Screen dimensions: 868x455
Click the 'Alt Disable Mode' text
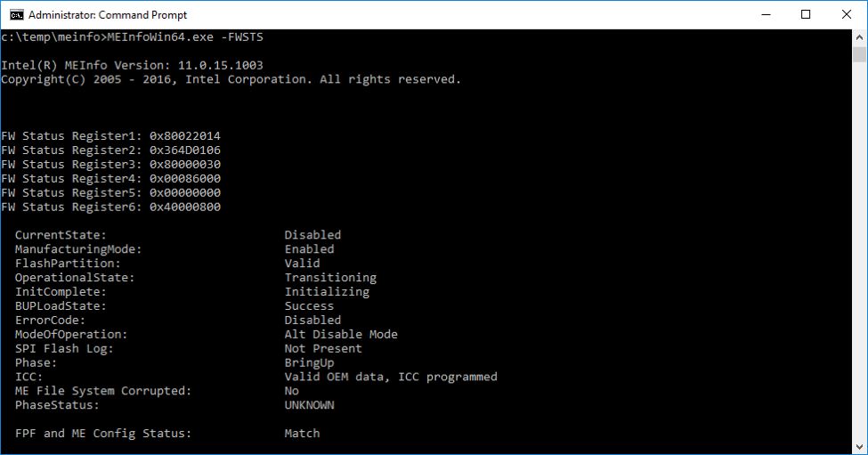click(x=341, y=335)
